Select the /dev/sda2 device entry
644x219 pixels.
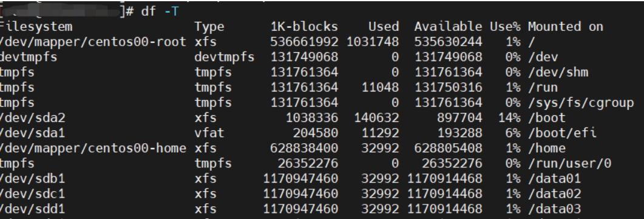[x=32, y=118]
